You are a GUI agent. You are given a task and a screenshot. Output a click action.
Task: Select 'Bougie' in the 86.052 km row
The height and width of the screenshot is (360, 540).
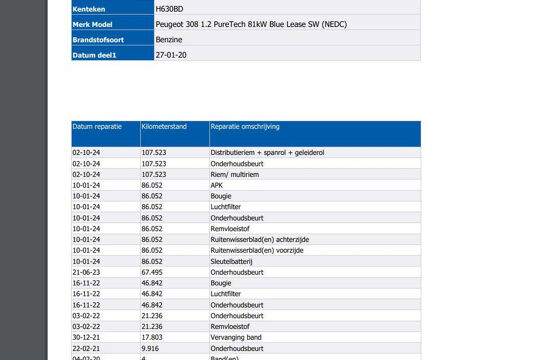tap(221, 196)
